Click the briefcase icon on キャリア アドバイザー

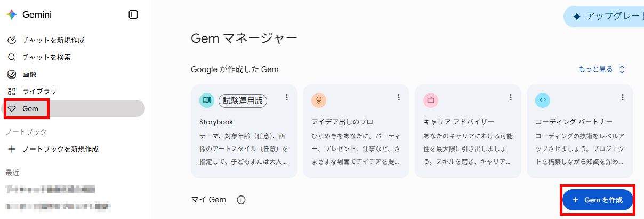pos(431,100)
